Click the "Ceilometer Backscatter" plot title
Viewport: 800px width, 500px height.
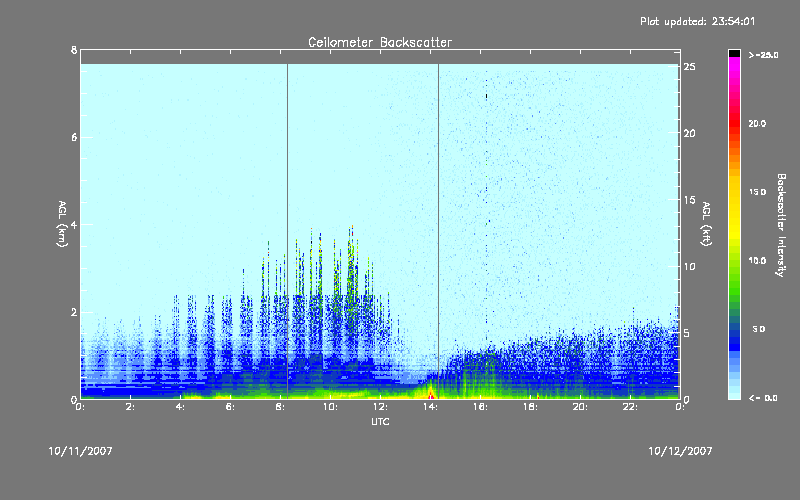(380, 42)
